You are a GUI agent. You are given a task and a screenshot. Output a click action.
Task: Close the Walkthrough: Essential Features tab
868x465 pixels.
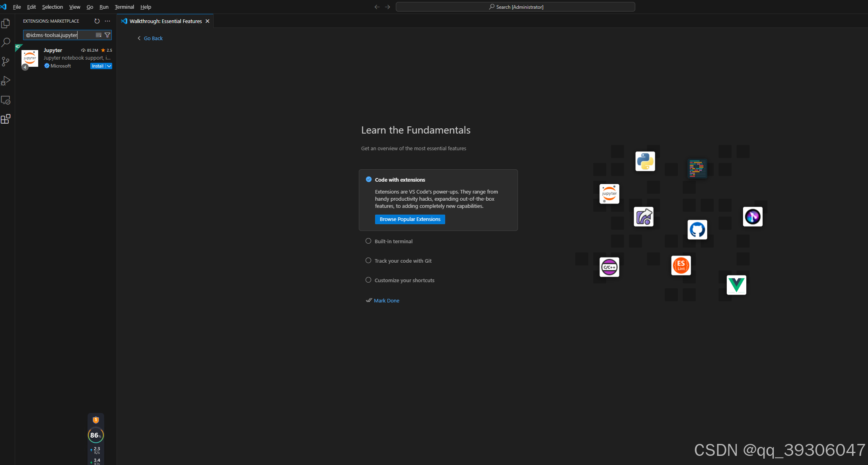pos(207,21)
